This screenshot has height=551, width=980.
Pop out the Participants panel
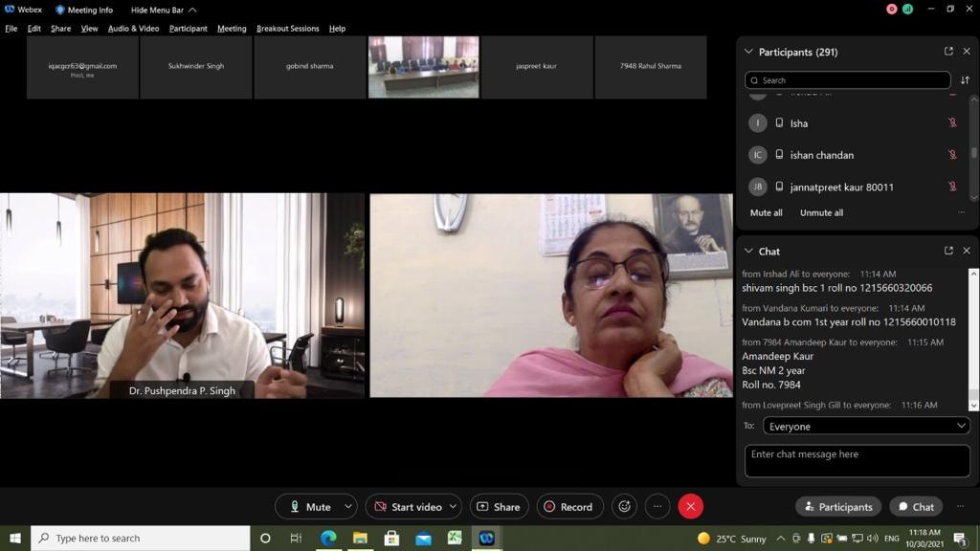coord(948,52)
